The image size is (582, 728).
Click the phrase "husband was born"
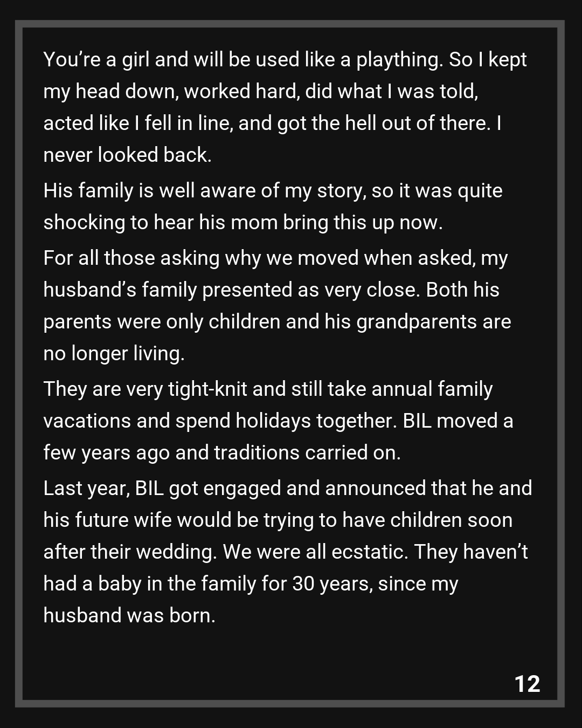(x=129, y=616)
